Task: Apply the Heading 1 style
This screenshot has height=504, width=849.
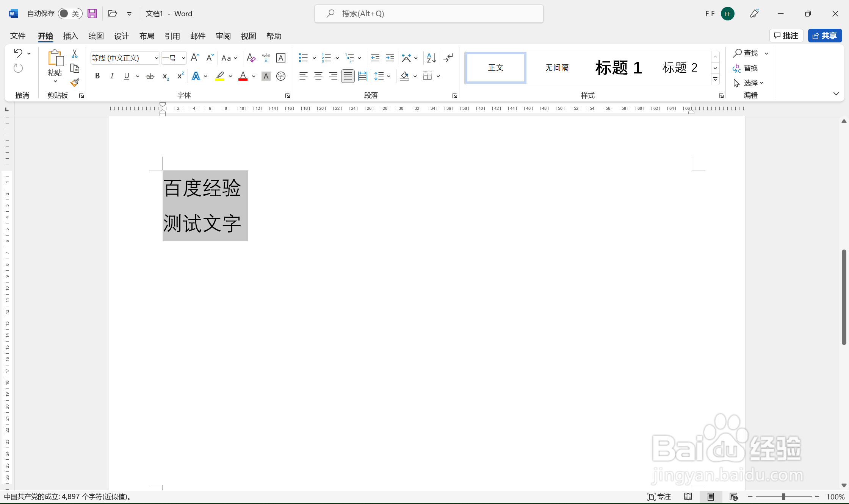Action: (618, 68)
